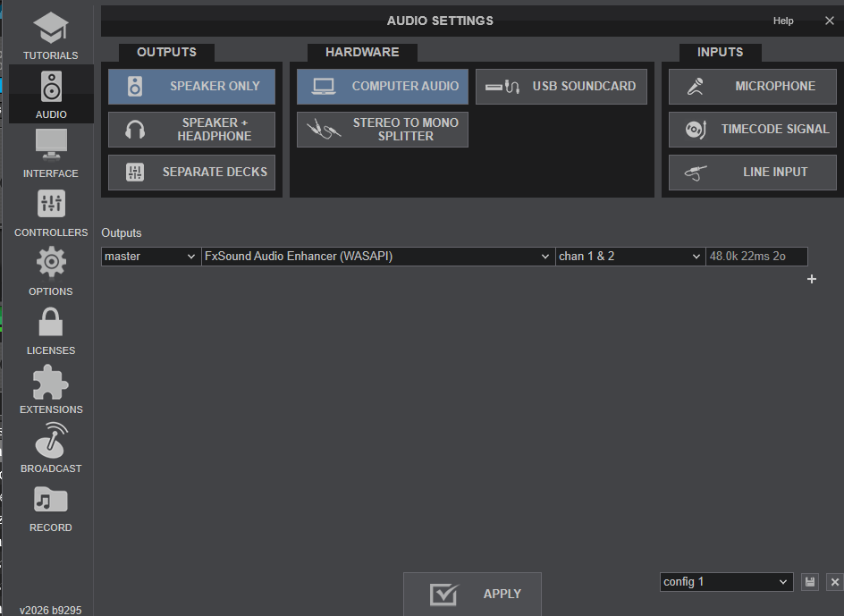Enable Microphone input
Screen dimensions: 844x616
[753, 86]
